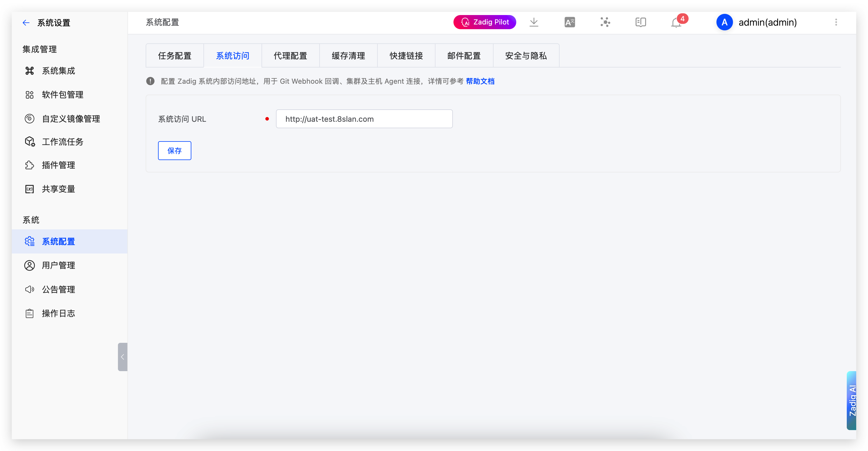Open the documentation book icon

coord(640,22)
